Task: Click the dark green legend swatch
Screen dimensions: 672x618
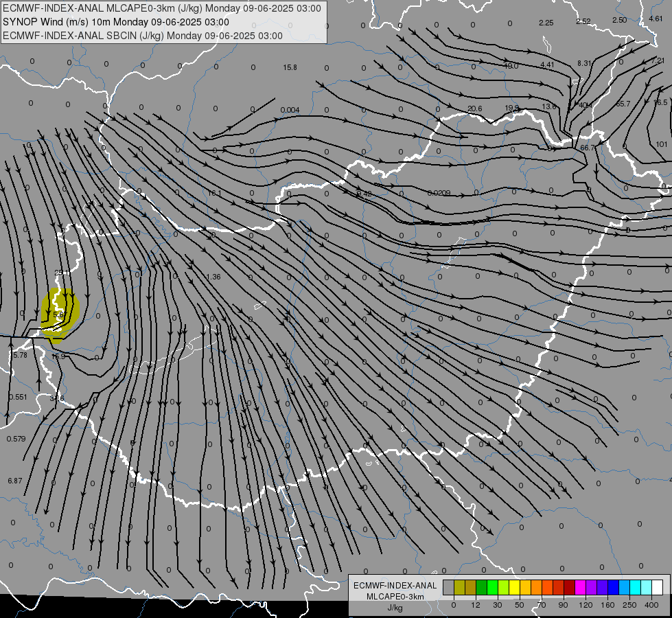Action: pyautogui.click(x=481, y=587)
